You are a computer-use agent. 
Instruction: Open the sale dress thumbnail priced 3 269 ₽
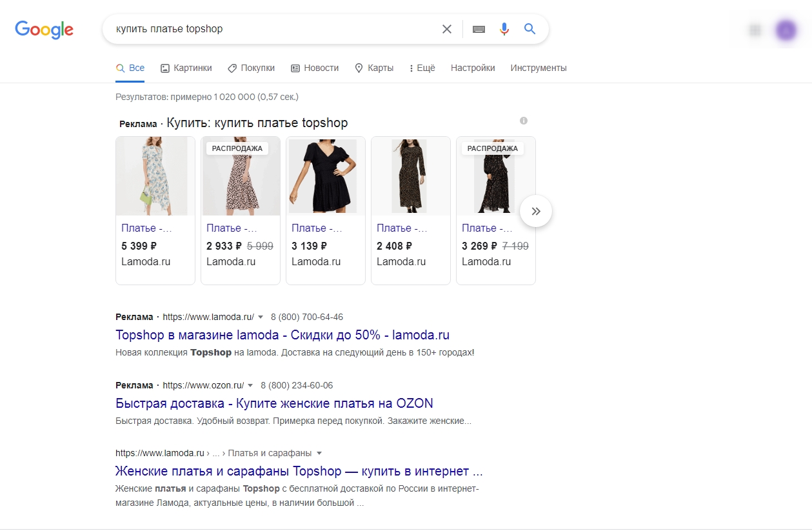pyautogui.click(x=496, y=175)
